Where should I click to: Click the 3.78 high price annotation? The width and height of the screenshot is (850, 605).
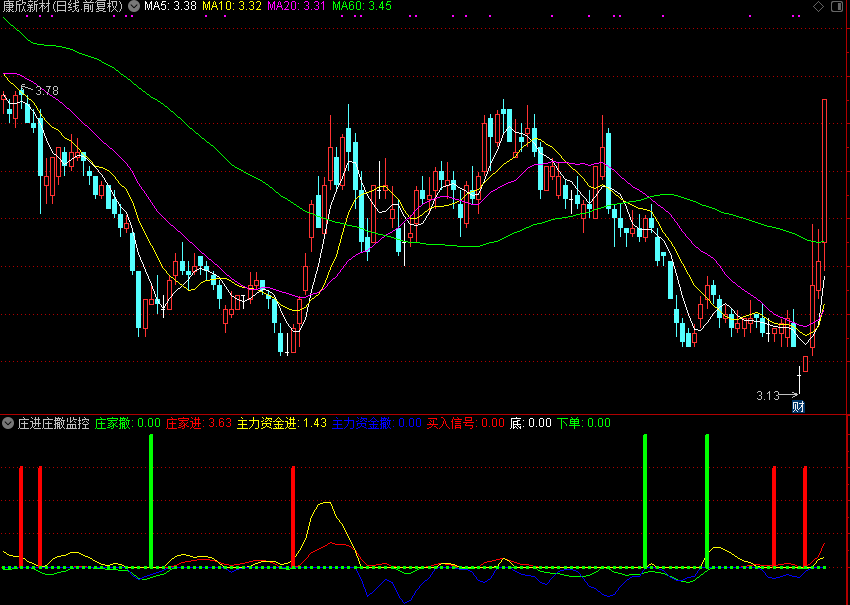pyautogui.click(x=47, y=91)
